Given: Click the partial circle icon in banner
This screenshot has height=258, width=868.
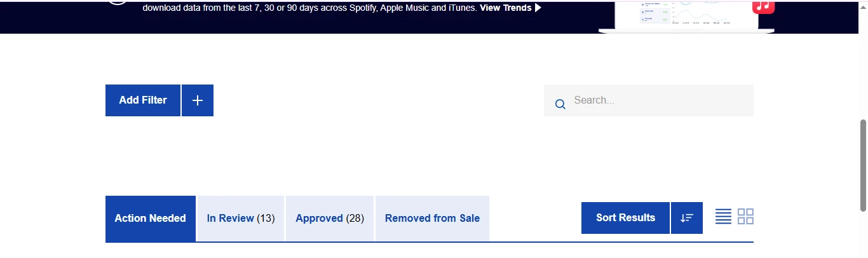Looking at the screenshot, I should click(118, 3).
